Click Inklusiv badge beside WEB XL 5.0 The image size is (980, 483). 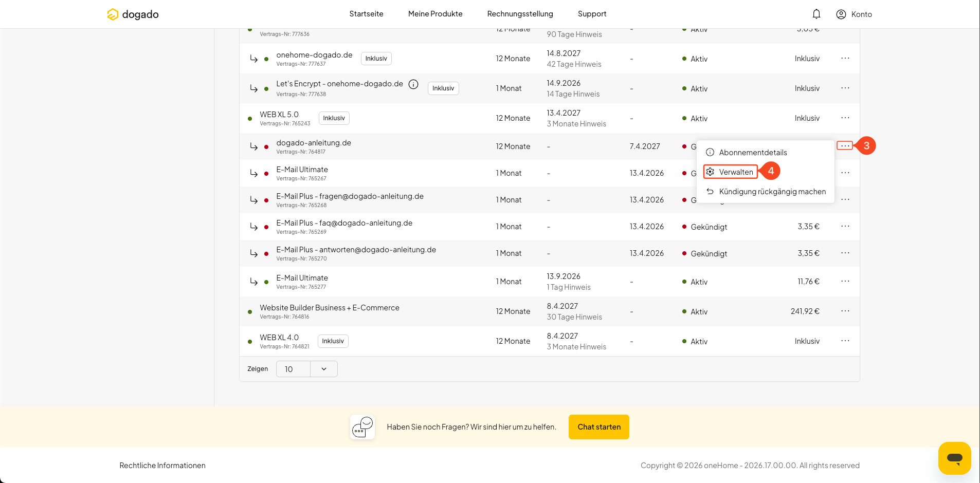pyautogui.click(x=334, y=118)
